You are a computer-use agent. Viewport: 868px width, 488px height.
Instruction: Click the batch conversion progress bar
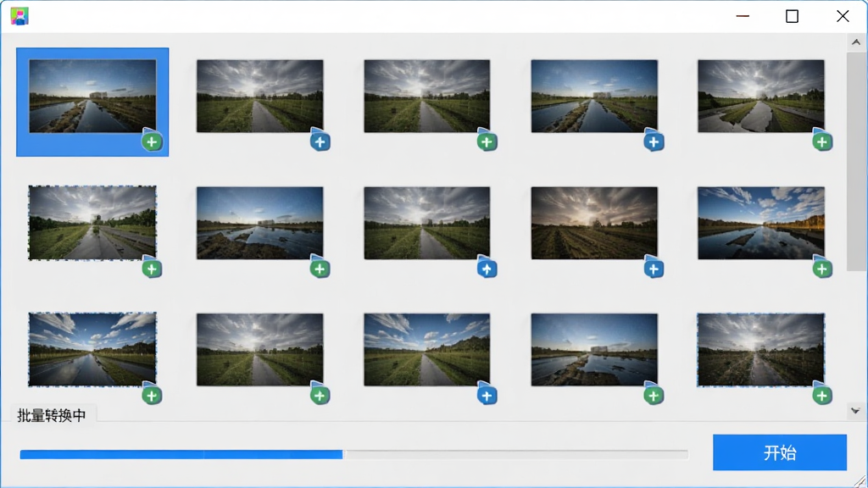point(353,454)
